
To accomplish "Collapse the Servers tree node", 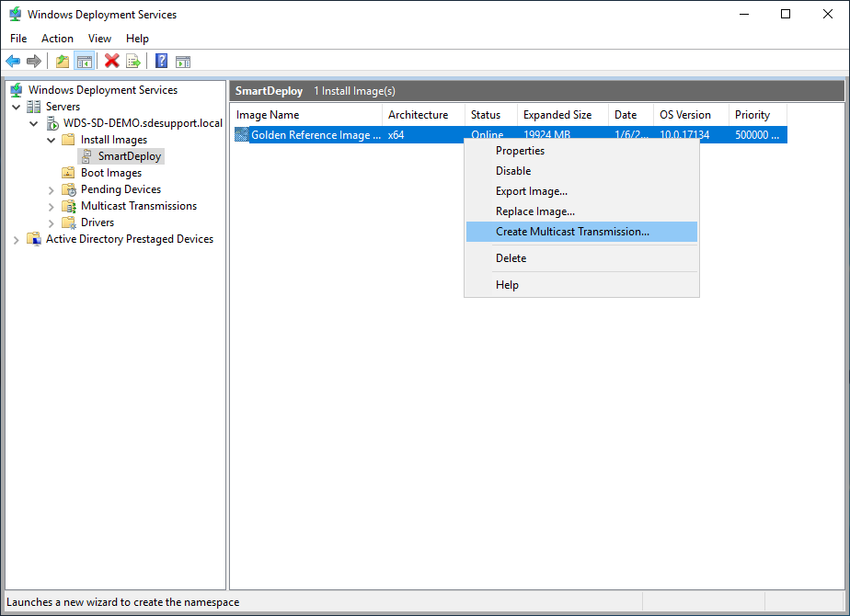I will tap(17, 107).
